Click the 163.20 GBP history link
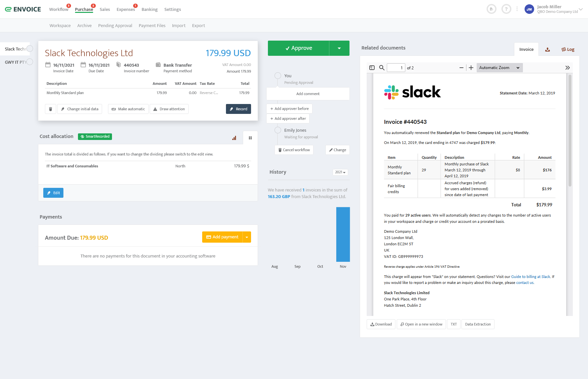The height and width of the screenshot is (379, 588). tap(279, 196)
